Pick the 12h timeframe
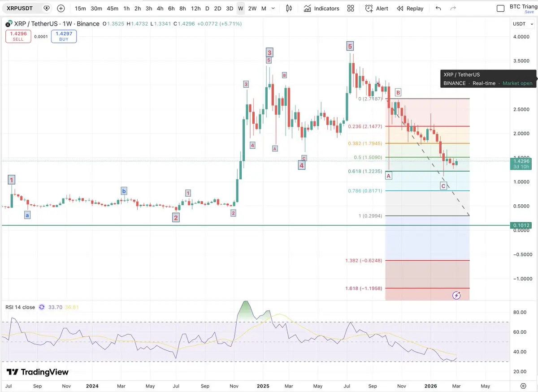The height and width of the screenshot is (392, 538). (195, 9)
